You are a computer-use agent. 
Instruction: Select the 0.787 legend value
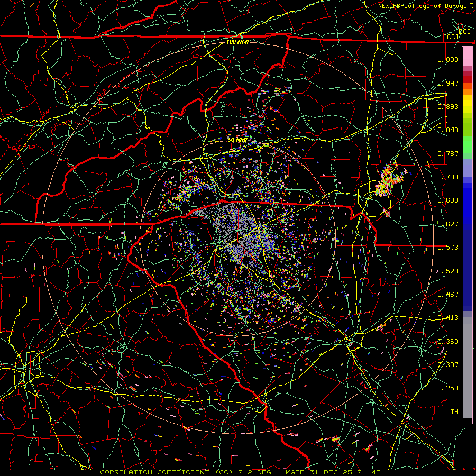coord(448,153)
